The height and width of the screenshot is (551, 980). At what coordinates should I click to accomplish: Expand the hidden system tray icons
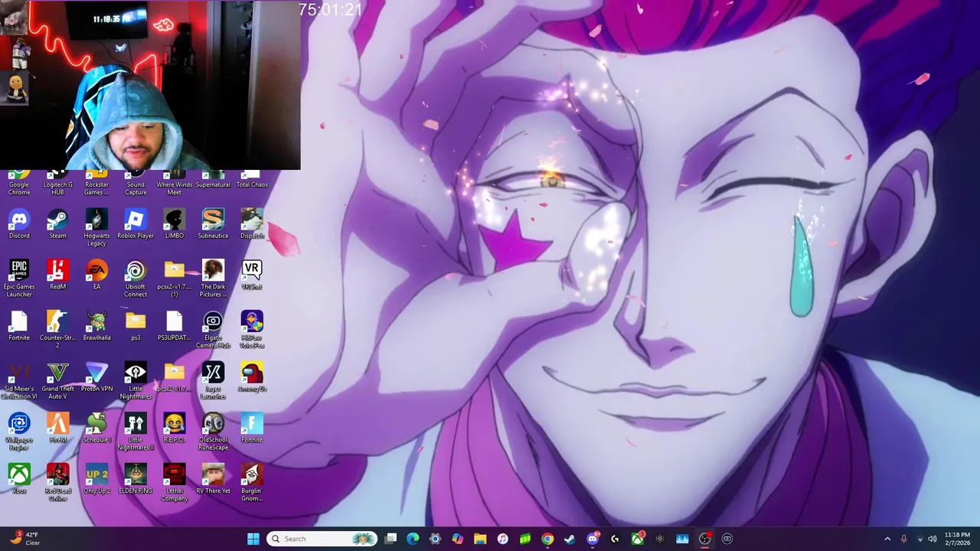(887, 539)
